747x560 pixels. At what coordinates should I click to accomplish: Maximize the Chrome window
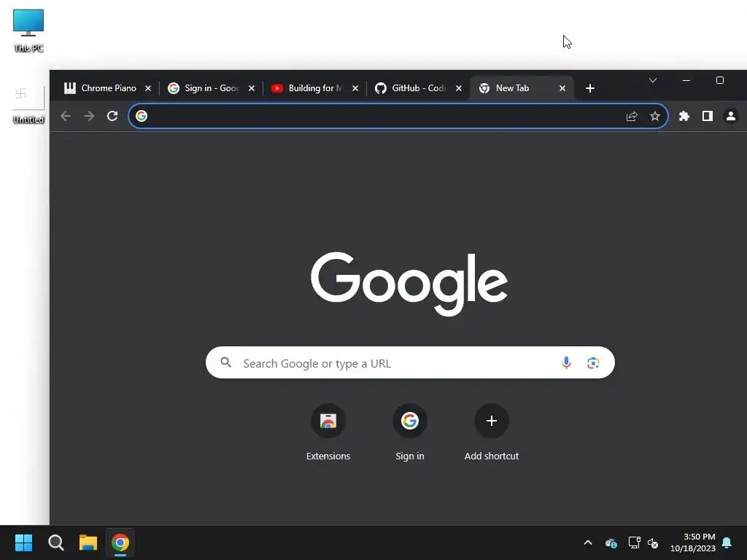click(x=720, y=80)
